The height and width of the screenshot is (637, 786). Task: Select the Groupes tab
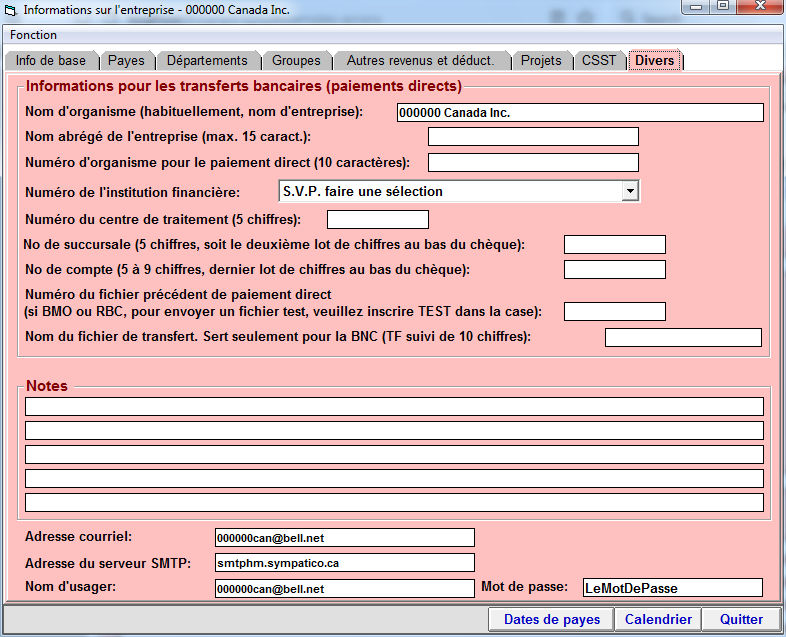coord(296,61)
